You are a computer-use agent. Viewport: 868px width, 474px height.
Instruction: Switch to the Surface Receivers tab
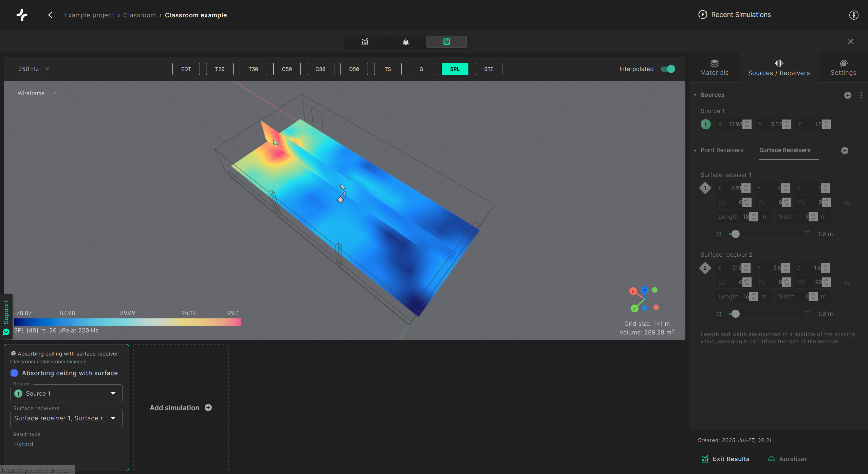click(784, 150)
